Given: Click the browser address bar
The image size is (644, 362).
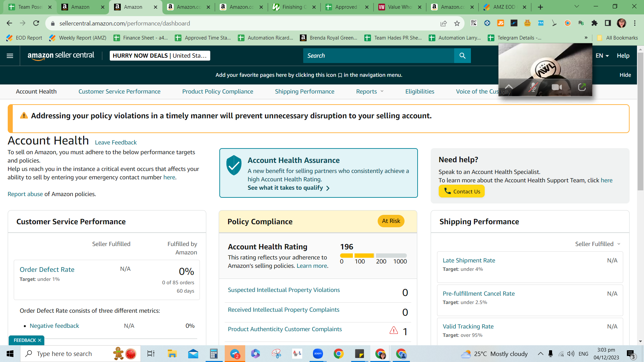Looking at the screenshot, I should [248, 23].
